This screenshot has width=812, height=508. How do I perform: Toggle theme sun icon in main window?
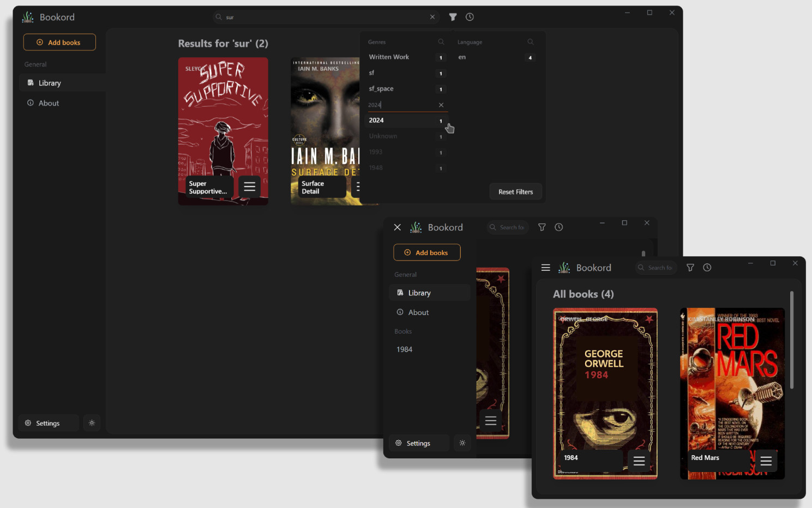point(92,423)
